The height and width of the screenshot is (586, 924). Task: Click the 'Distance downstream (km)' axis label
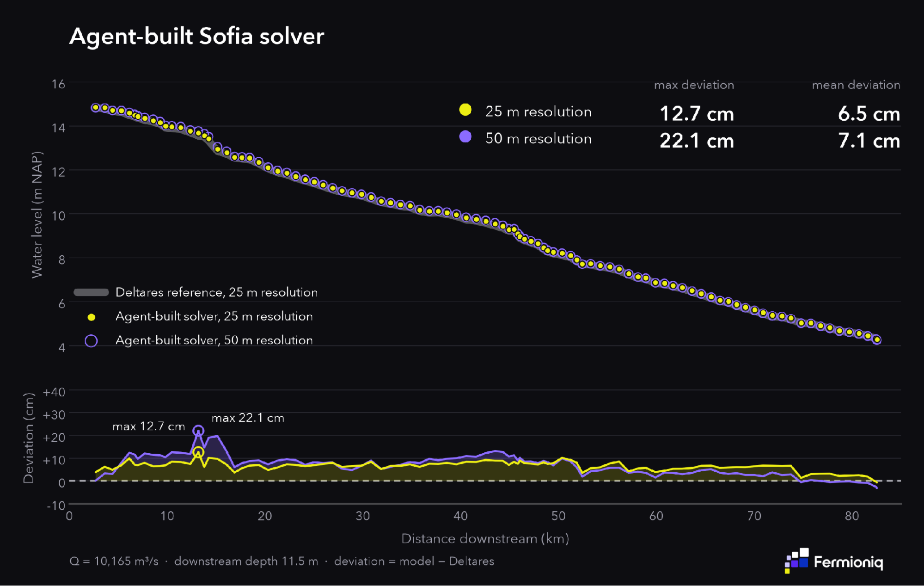[x=485, y=539]
